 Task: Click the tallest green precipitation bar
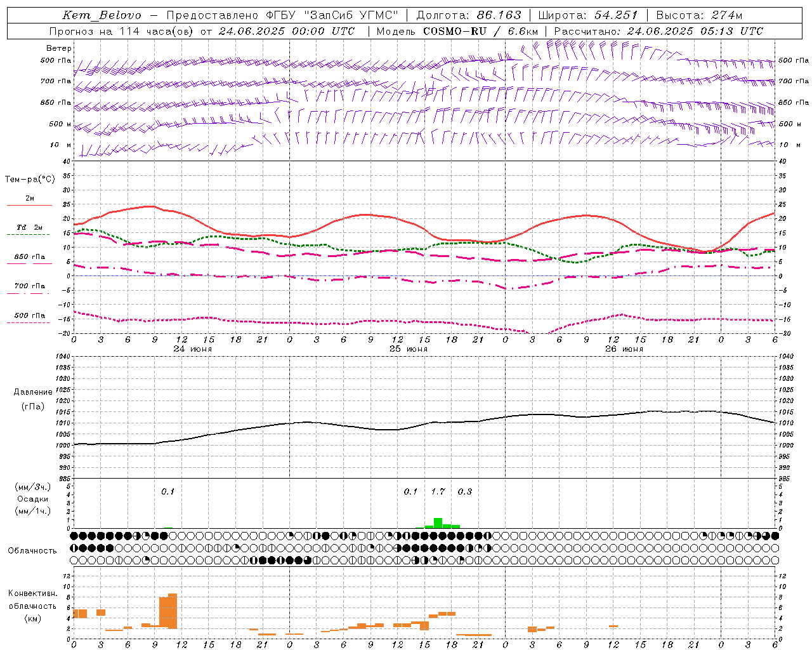tap(438, 523)
